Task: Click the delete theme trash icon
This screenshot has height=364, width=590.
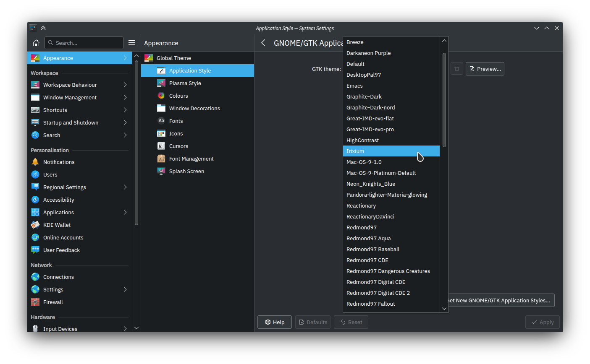Action: 457,69
